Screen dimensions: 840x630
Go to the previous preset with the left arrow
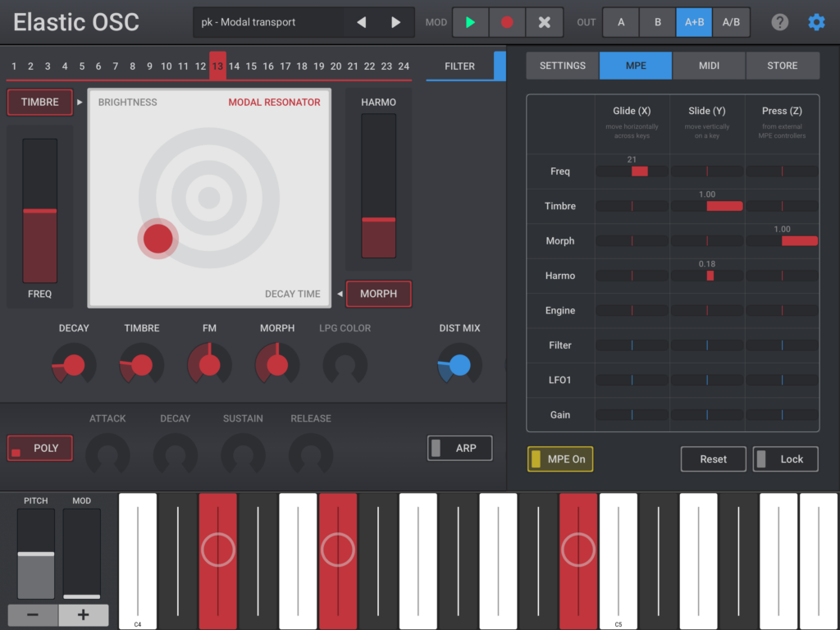(362, 22)
